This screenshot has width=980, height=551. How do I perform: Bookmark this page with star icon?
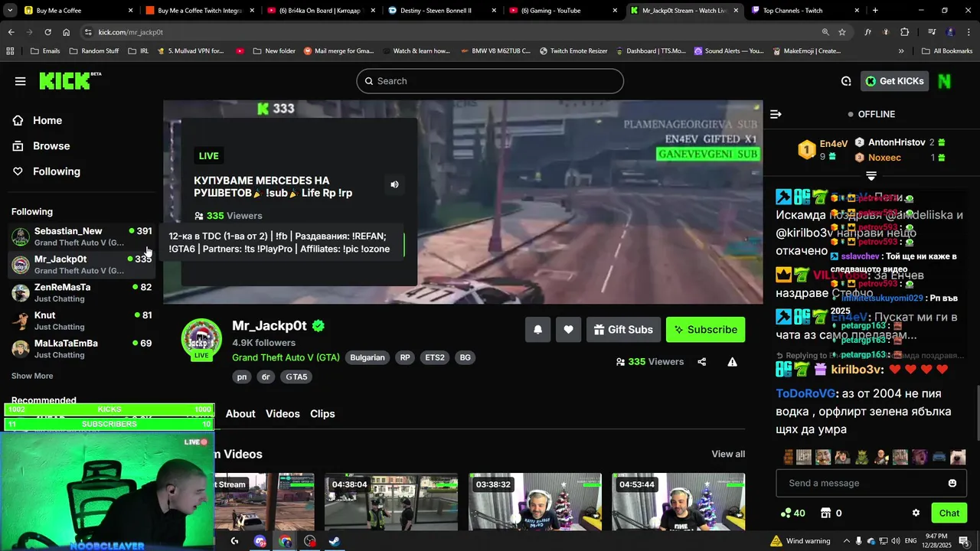coord(842,32)
